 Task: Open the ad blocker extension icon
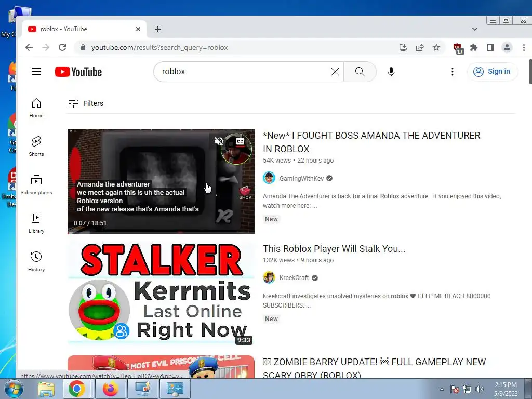(x=458, y=48)
